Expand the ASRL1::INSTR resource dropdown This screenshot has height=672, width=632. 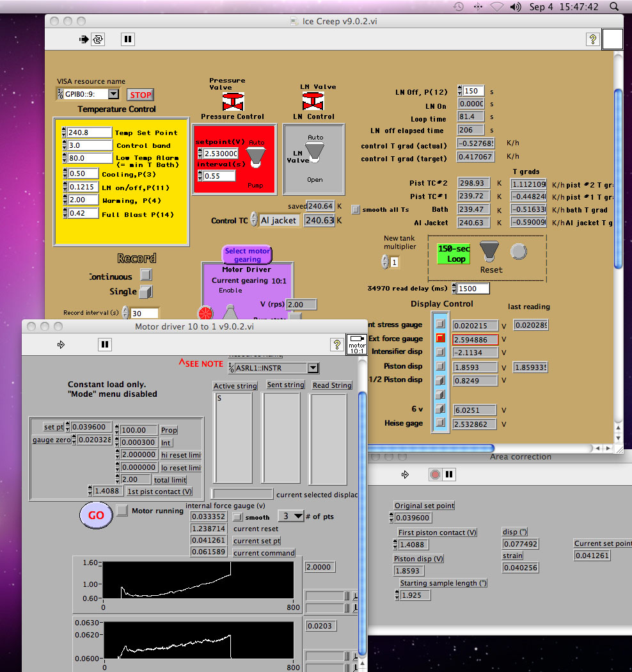click(312, 368)
